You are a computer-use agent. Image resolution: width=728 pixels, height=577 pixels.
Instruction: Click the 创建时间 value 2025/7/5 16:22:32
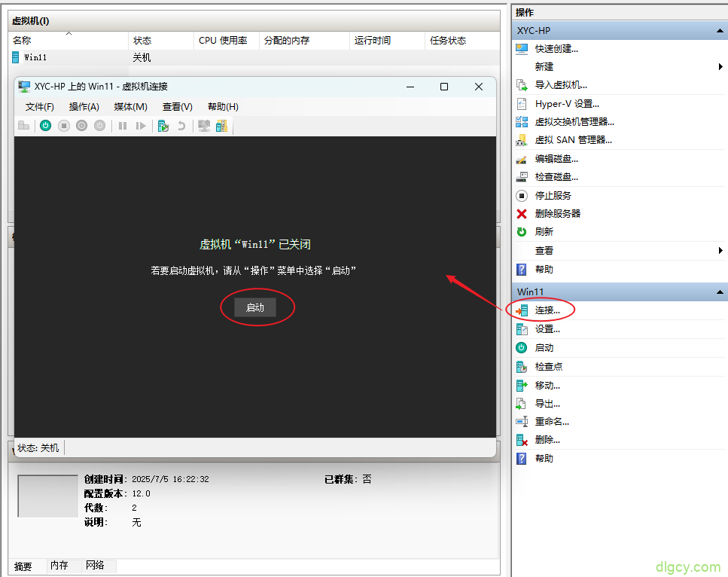(x=170, y=479)
